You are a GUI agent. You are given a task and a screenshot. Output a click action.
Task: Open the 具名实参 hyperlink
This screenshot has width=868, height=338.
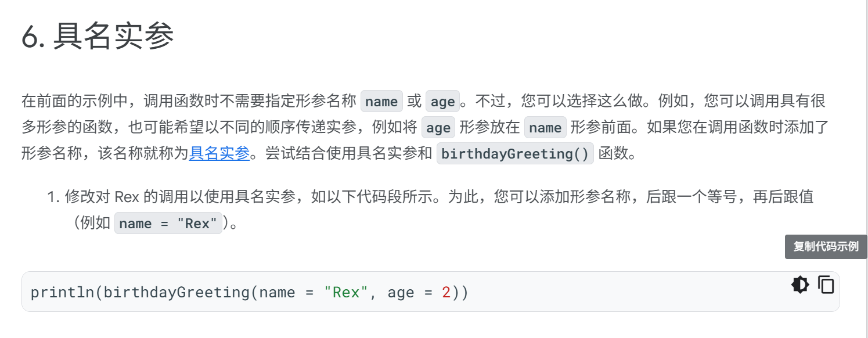pos(219,153)
